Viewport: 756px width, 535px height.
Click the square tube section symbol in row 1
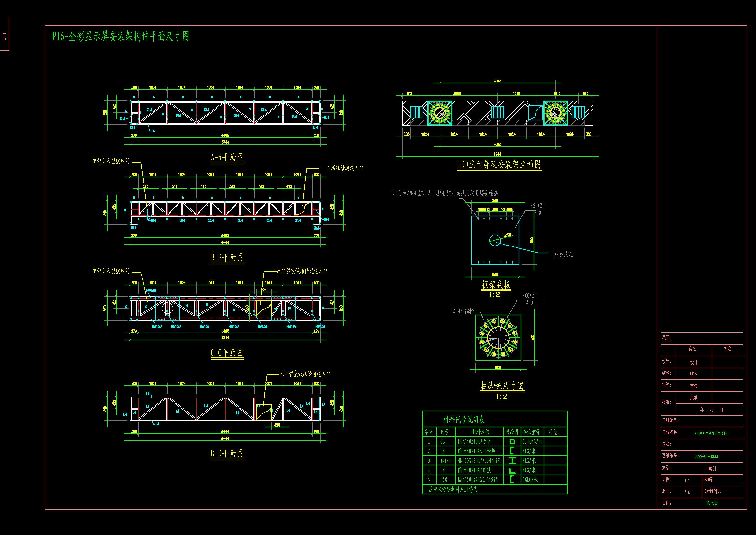(x=512, y=442)
